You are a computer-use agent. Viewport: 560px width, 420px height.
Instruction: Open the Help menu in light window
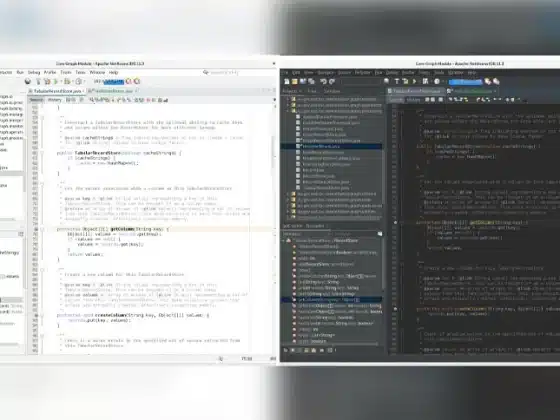113,72
